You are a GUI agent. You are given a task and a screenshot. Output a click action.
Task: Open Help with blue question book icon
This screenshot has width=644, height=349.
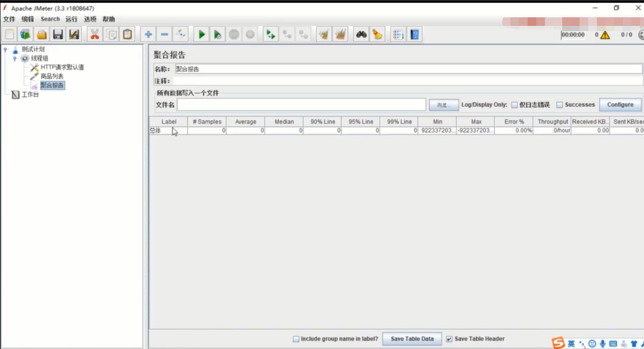[414, 35]
